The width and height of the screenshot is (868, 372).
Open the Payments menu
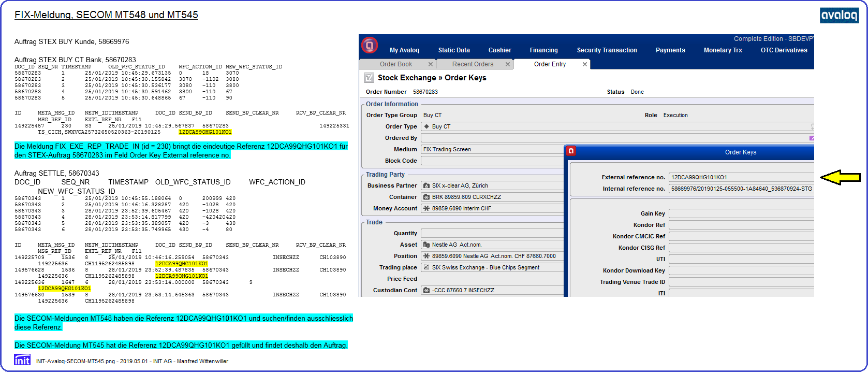click(x=670, y=50)
